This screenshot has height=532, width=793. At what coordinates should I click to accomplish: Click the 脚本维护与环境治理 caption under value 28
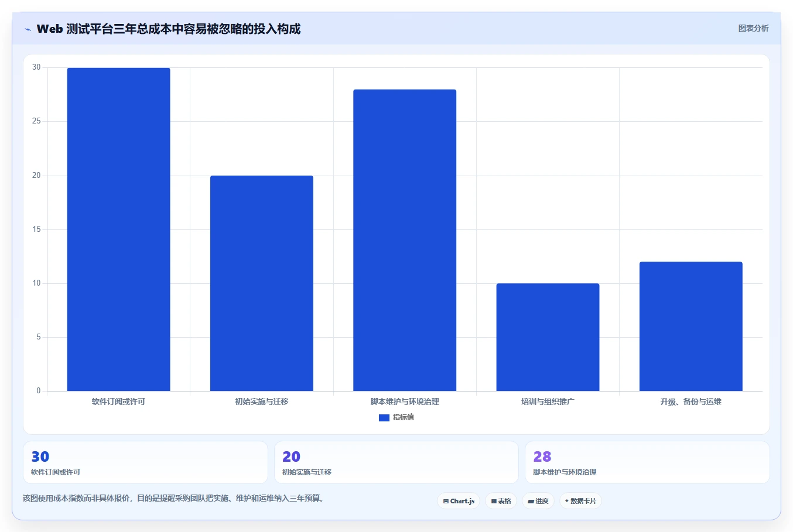[x=565, y=472]
